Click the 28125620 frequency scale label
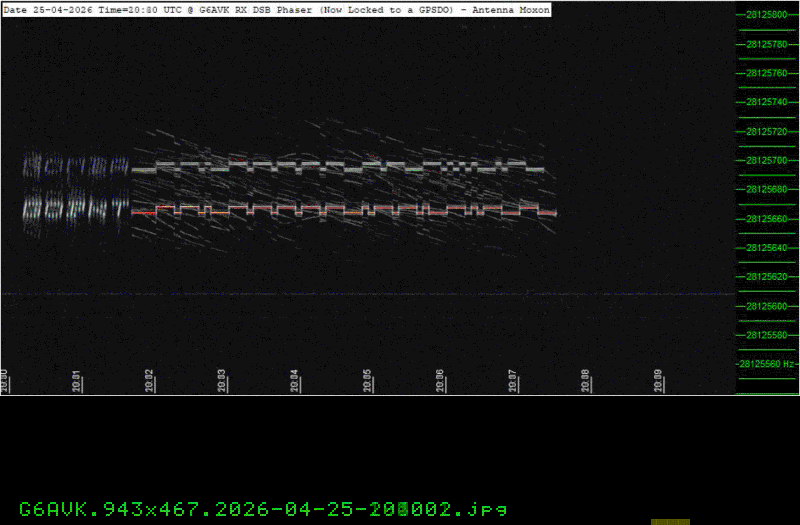This screenshot has height=525, width=800. coord(767,277)
